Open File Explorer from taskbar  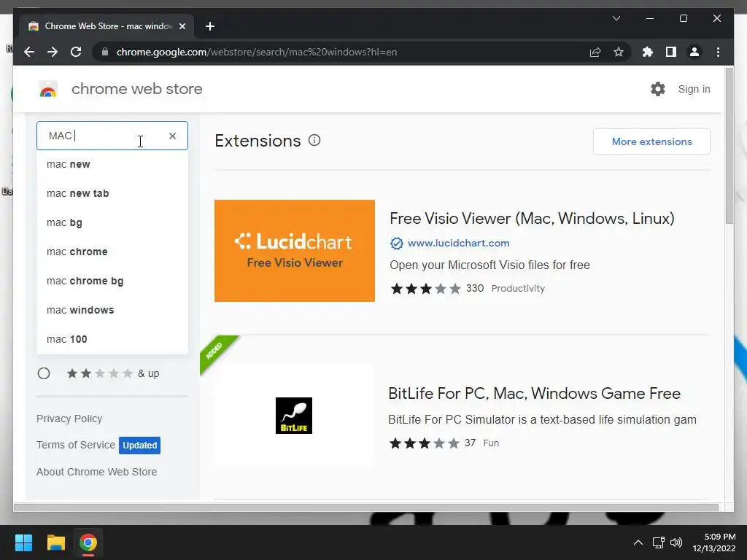click(55, 542)
